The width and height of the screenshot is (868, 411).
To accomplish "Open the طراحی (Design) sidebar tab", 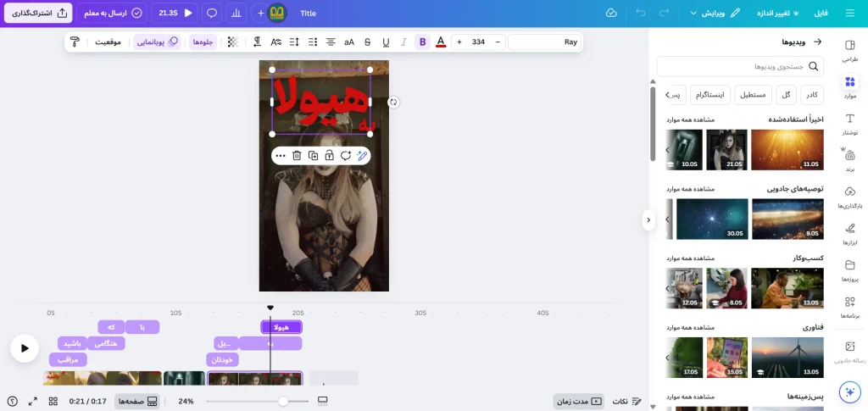I will [849, 50].
